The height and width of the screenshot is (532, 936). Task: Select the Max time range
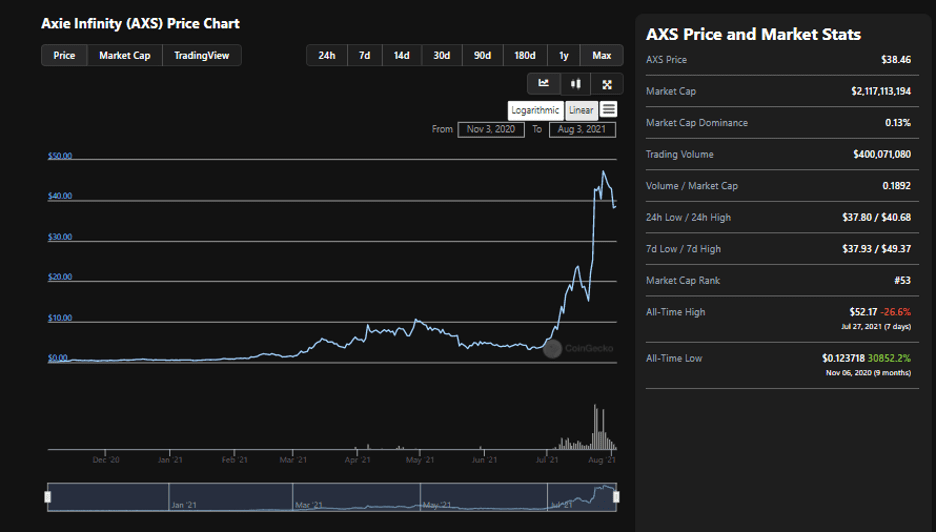(602, 55)
